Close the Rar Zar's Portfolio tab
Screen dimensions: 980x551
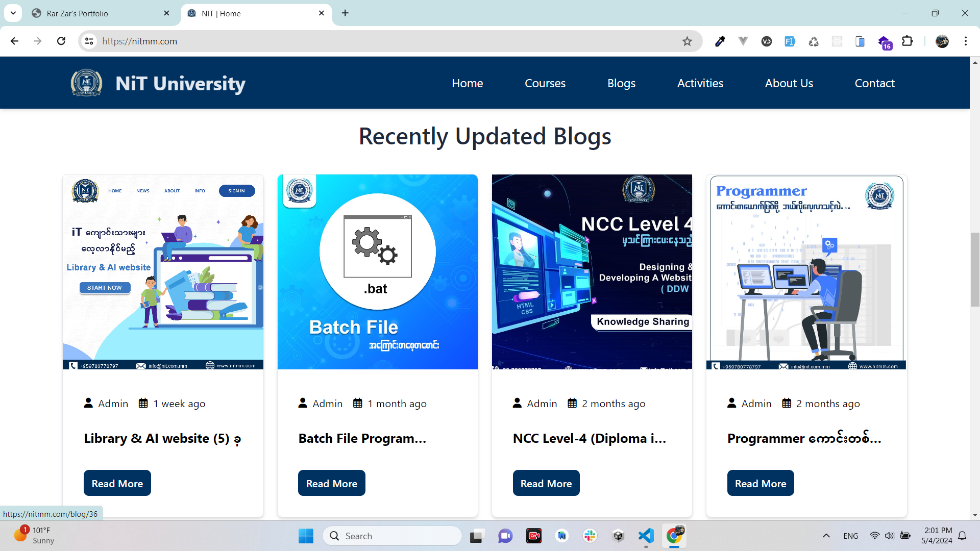tap(166, 13)
